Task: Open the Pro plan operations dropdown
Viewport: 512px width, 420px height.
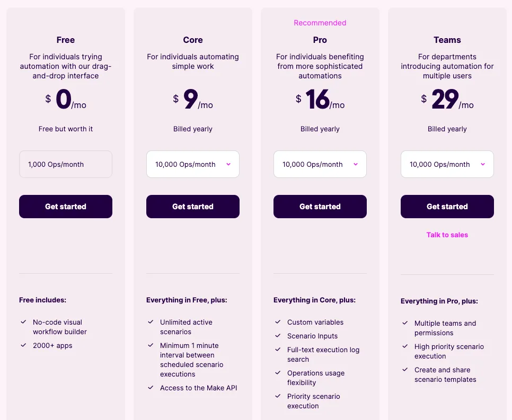Action: tap(320, 164)
